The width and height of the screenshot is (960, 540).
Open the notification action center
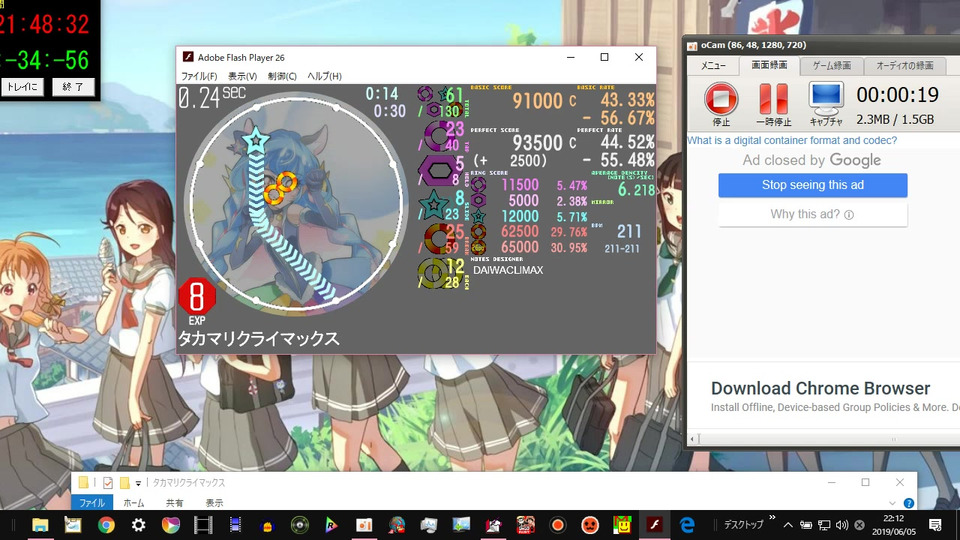[x=935, y=525]
